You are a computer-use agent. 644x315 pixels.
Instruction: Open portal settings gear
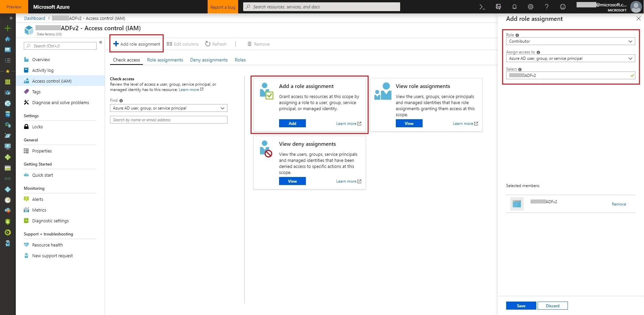coord(530,7)
